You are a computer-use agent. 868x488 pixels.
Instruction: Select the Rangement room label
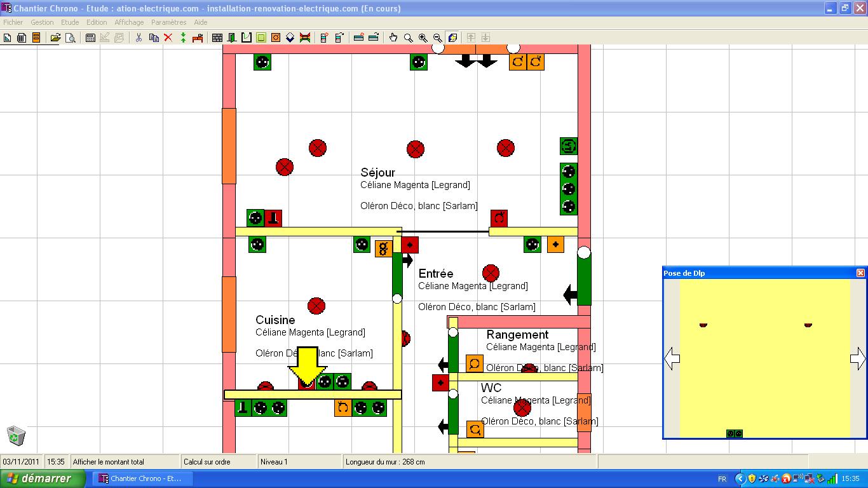(x=517, y=334)
